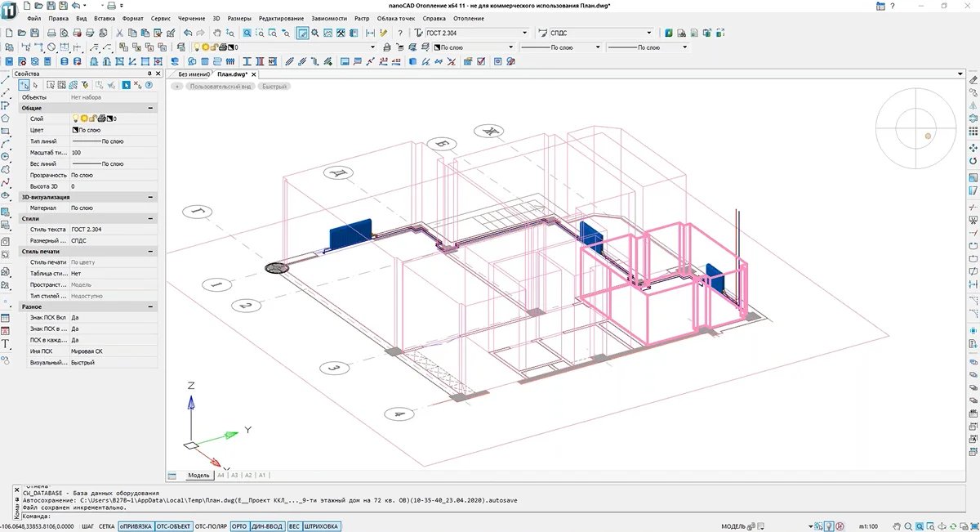
Task: Click the scissors Cut icon
Action: [119, 33]
